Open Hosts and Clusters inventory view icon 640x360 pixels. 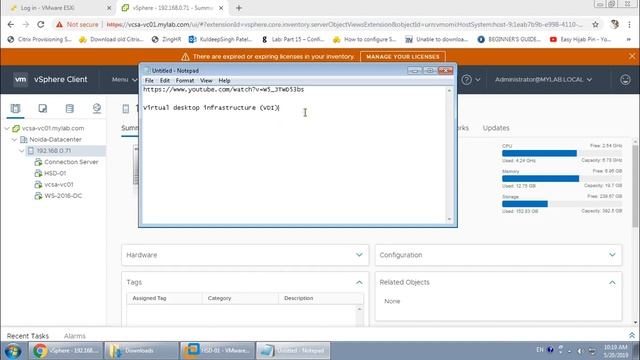pos(16,108)
